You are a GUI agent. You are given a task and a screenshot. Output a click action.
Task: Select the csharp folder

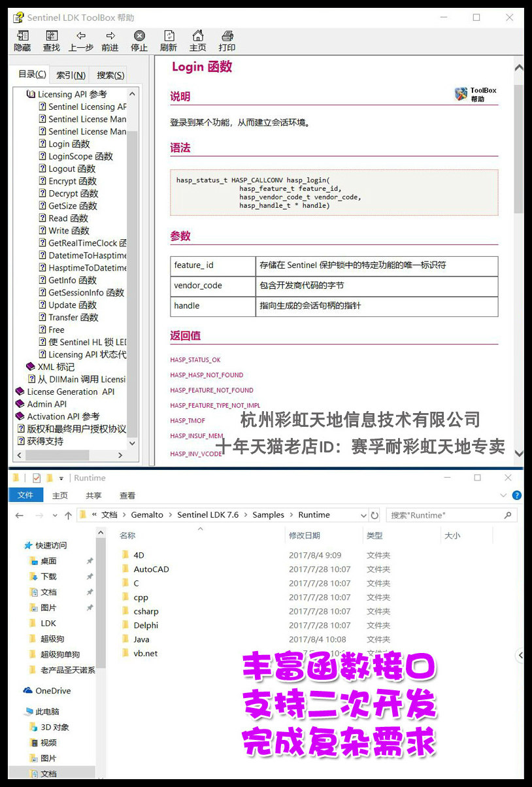pyautogui.click(x=140, y=611)
